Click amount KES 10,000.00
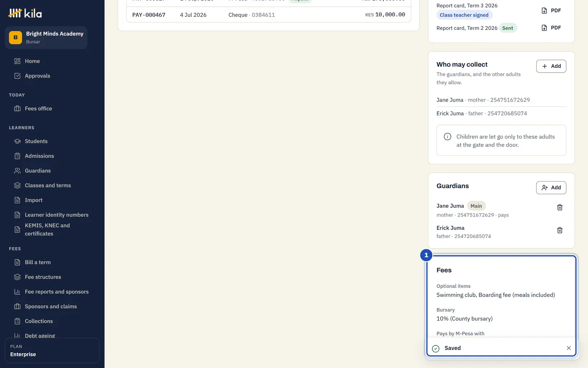This screenshot has width=588, height=368. click(385, 15)
